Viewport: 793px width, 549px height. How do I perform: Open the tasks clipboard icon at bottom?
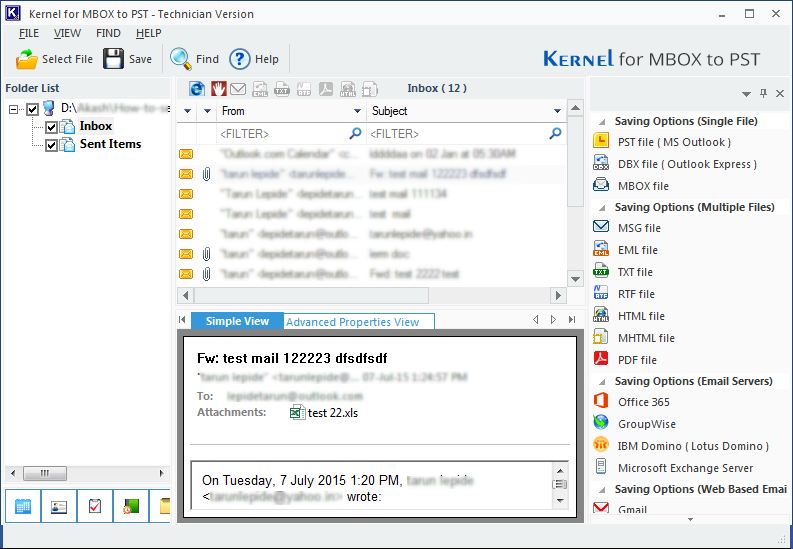[x=95, y=506]
